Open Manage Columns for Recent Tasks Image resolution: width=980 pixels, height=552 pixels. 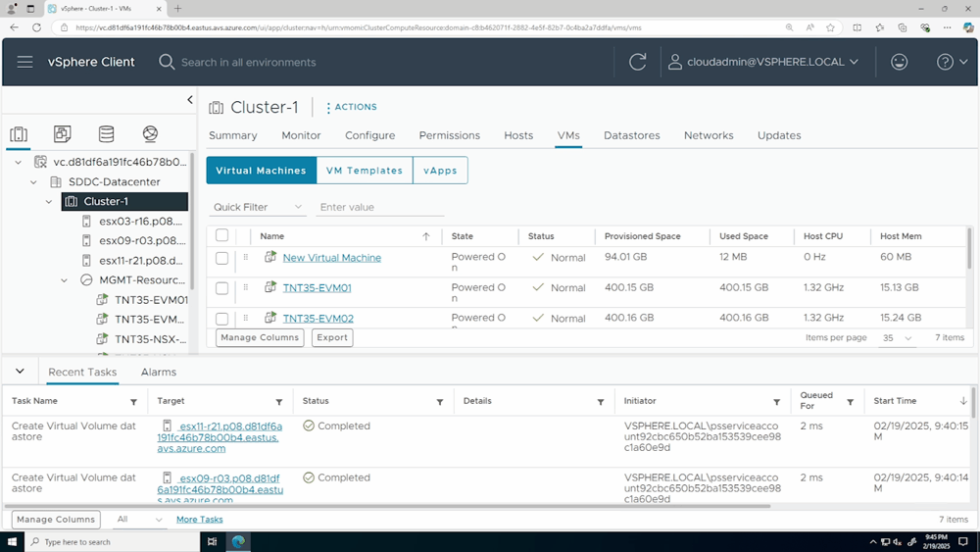pyautogui.click(x=56, y=520)
